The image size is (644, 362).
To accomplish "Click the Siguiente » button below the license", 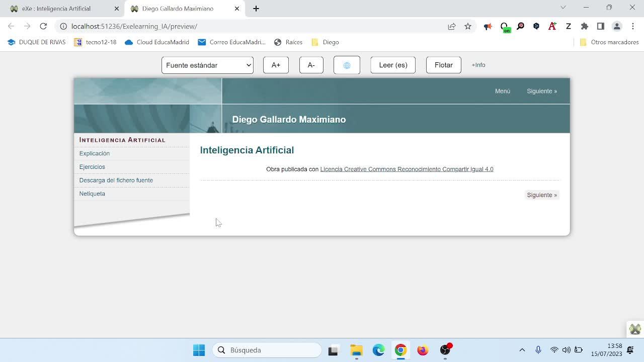I will (x=542, y=195).
